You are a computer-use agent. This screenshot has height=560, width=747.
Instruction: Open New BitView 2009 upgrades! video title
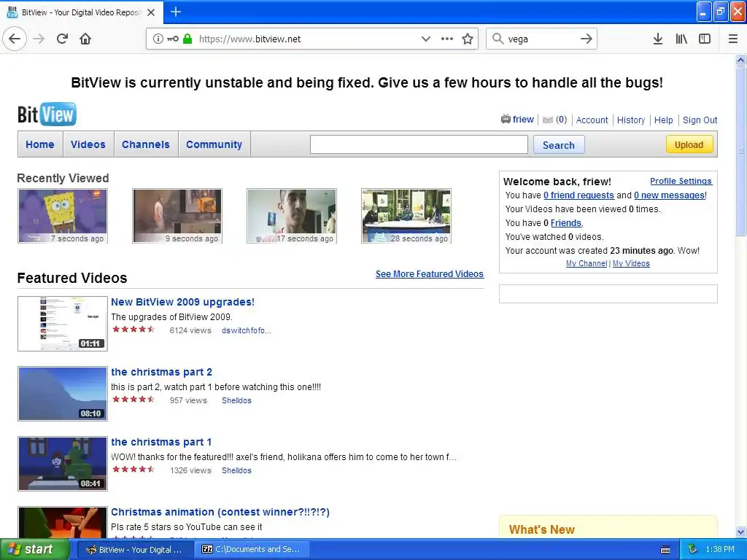coord(182,302)
